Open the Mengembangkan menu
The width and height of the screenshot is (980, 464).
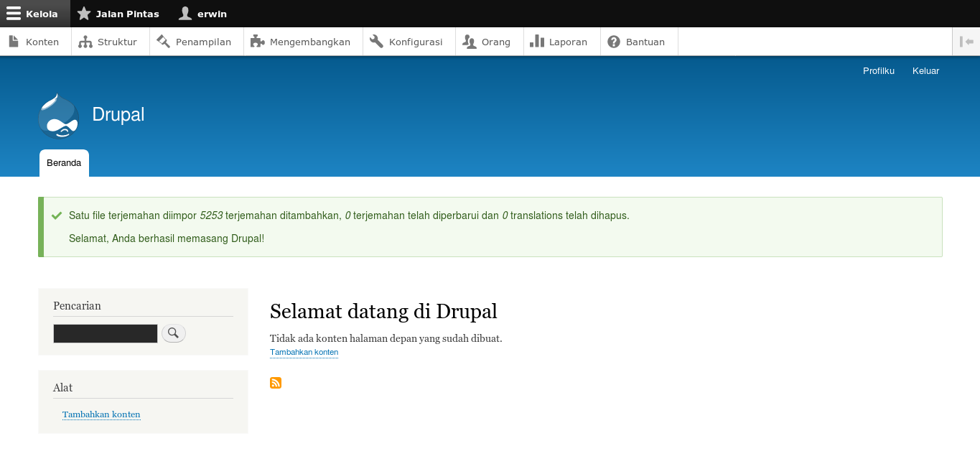[x=303, y=42]
